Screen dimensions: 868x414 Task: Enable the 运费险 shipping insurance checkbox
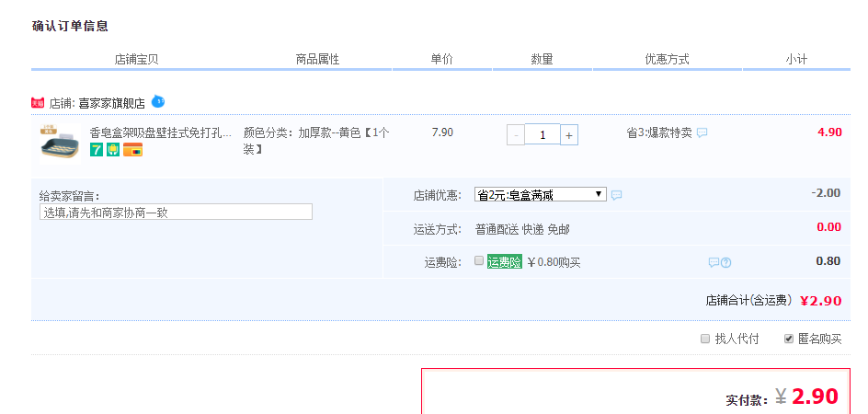click(x=479, y=261)
